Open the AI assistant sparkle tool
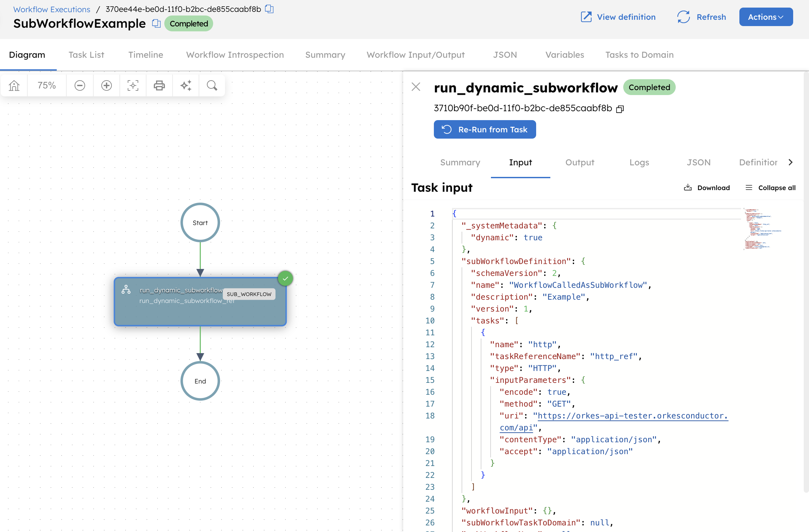The image size is (809, 532). (186, 85)
